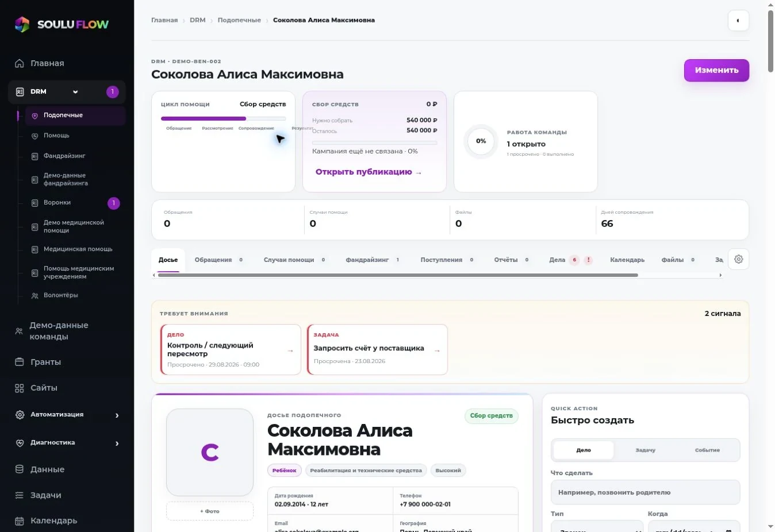Click the Гранты folder icon
This screenshot has width=775, height=532.
20,362
